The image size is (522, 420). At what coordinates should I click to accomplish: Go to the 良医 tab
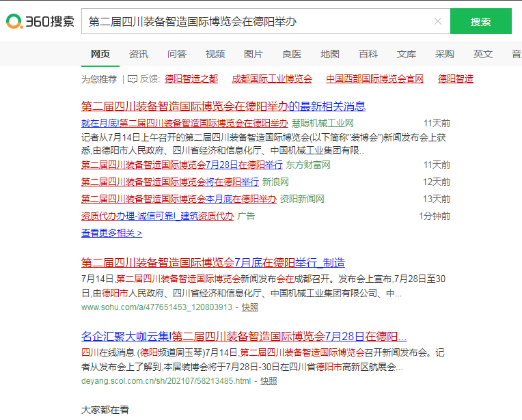click(x=292, y=54)
